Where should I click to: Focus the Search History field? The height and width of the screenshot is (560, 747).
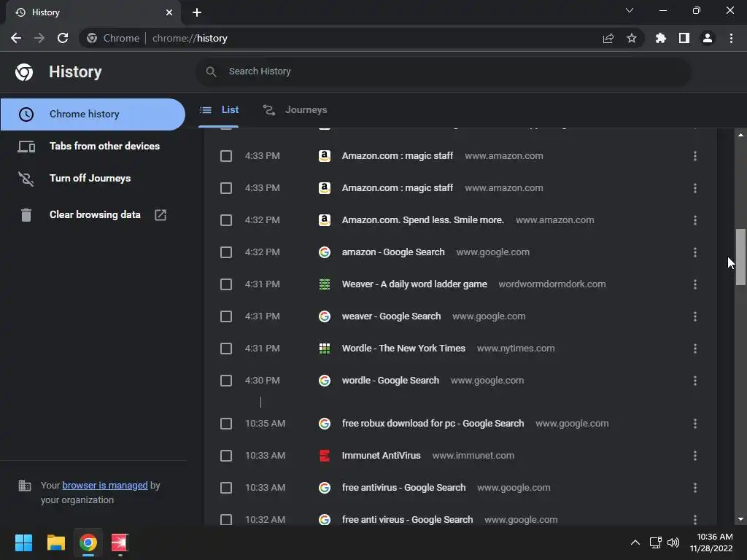443,71
